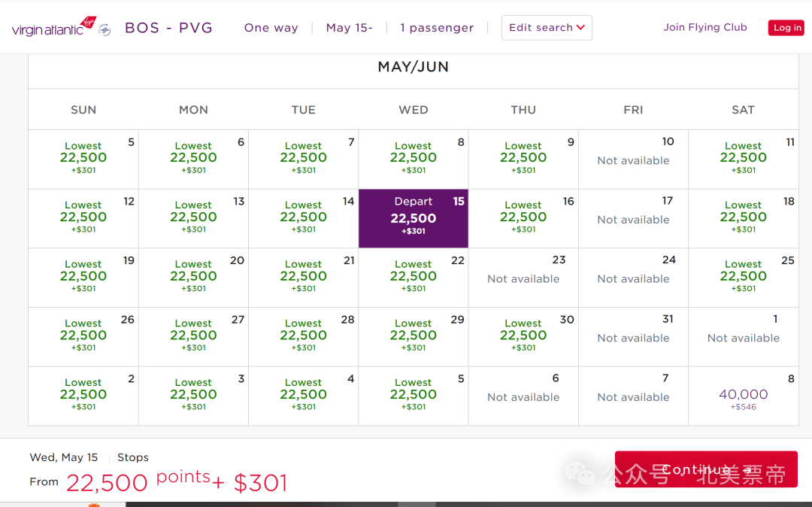Choose the Sunday May 5 fare cell

pos(83,159)
